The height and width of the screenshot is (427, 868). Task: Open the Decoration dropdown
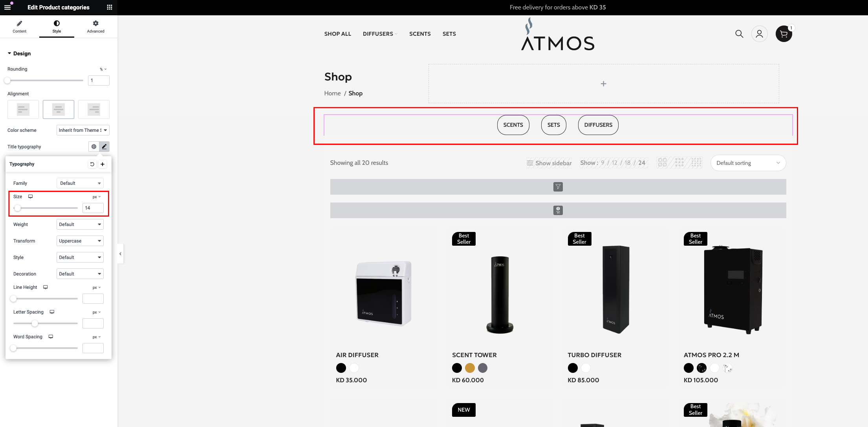80,274
